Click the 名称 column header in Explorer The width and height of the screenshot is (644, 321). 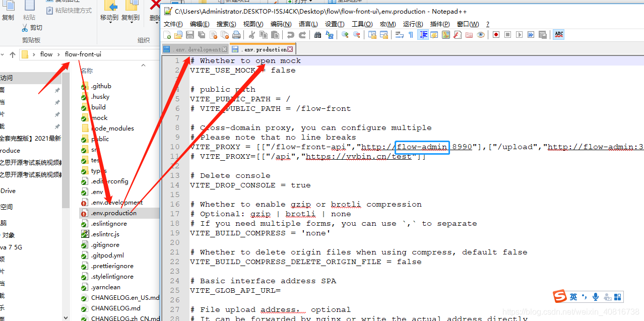[x=87, y=71]
